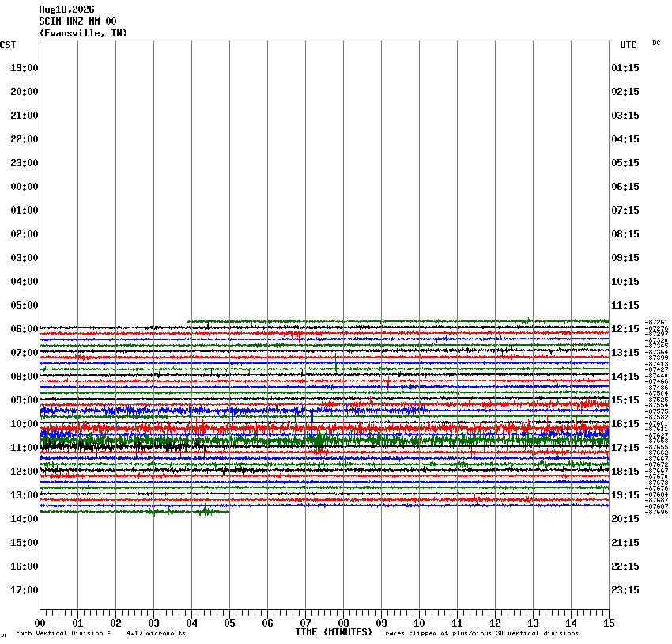Image resolution: width=672 pixels, height=644 pixels.
Task: Click the UTC timezone label
Action: (x=629, y=45)
